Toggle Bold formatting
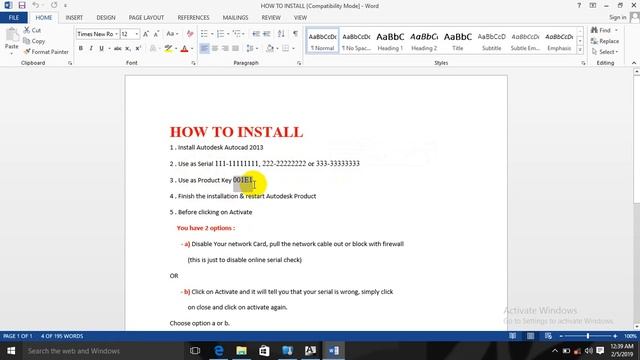 (x=81, y=48)
